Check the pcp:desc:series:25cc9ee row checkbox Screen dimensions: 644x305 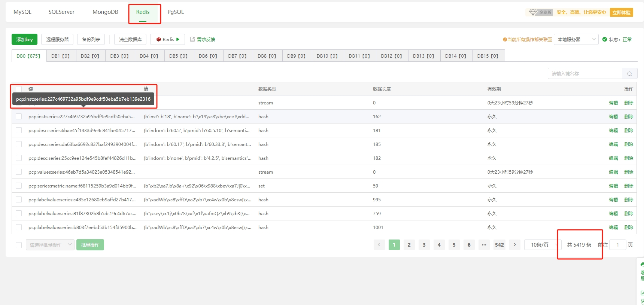(x=19, y=158)
